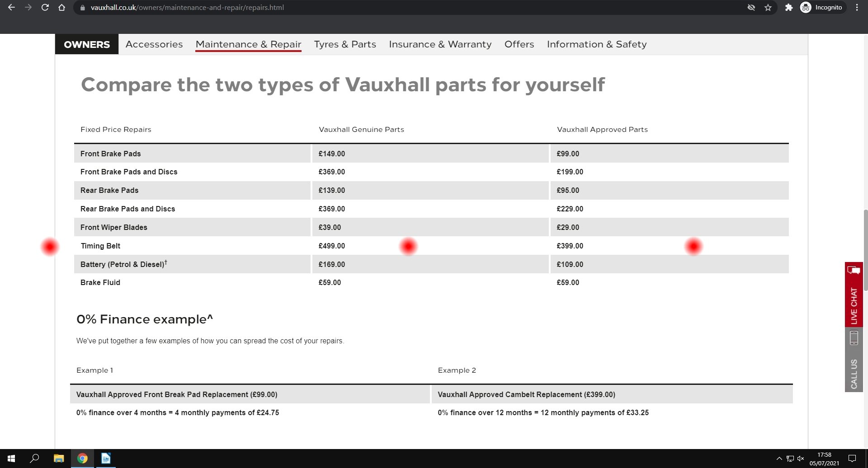Open the Live Chat speech bubble icon
This screenshot has height=468, width=868.
point(854,271)
